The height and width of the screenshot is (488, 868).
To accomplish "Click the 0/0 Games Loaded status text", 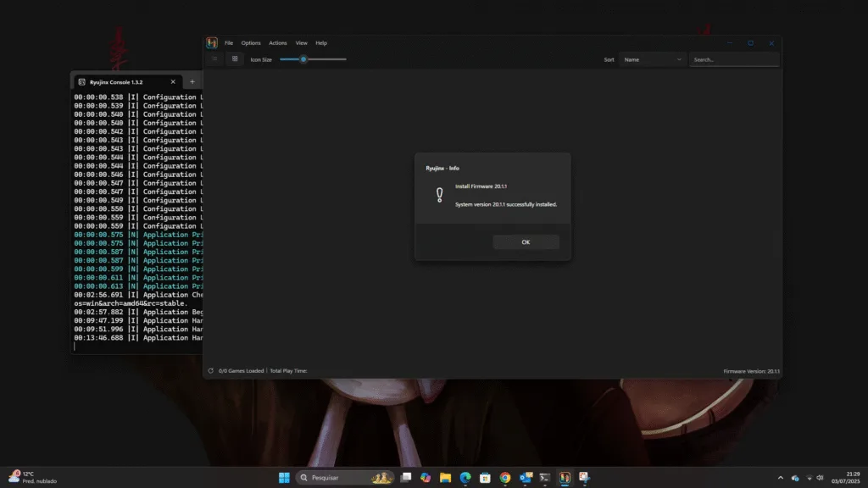I will pos(241,371).
